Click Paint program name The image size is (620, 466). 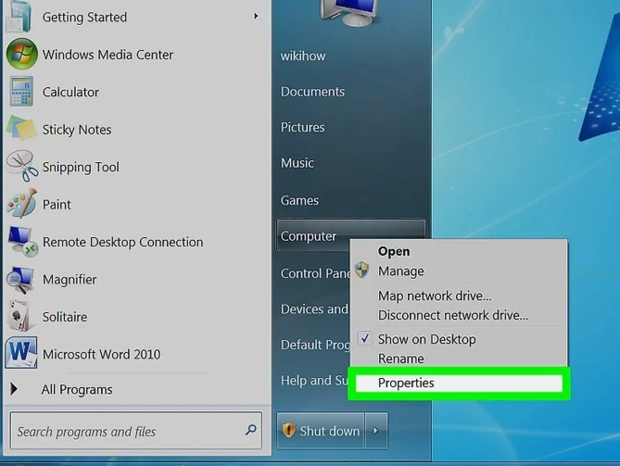57,204
